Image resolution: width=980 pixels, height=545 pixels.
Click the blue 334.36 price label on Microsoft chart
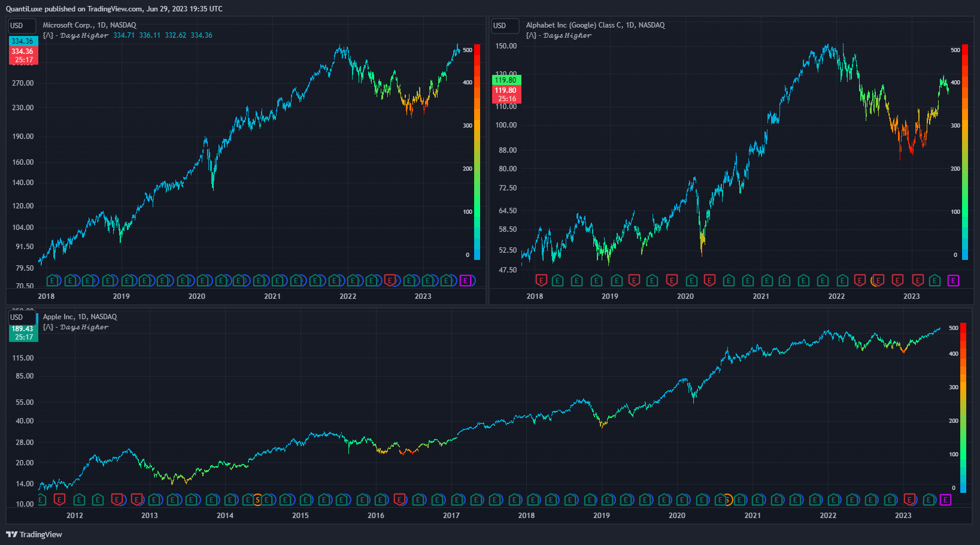tap(23, 41)
